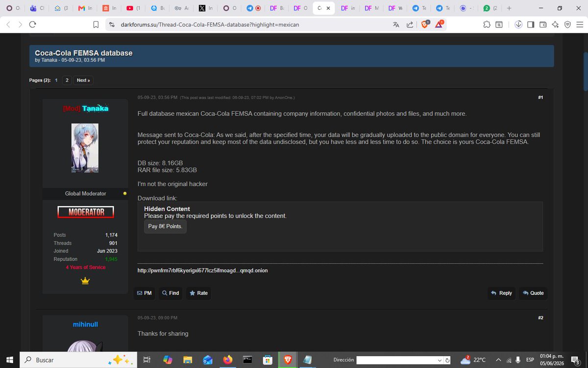
Task: Expand the Dirección toolbar dropdown arrow
Action: 440,360
